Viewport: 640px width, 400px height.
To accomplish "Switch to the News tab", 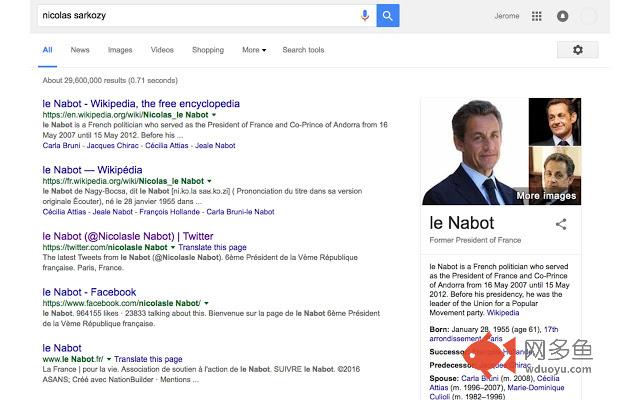I will click(80, 50).
